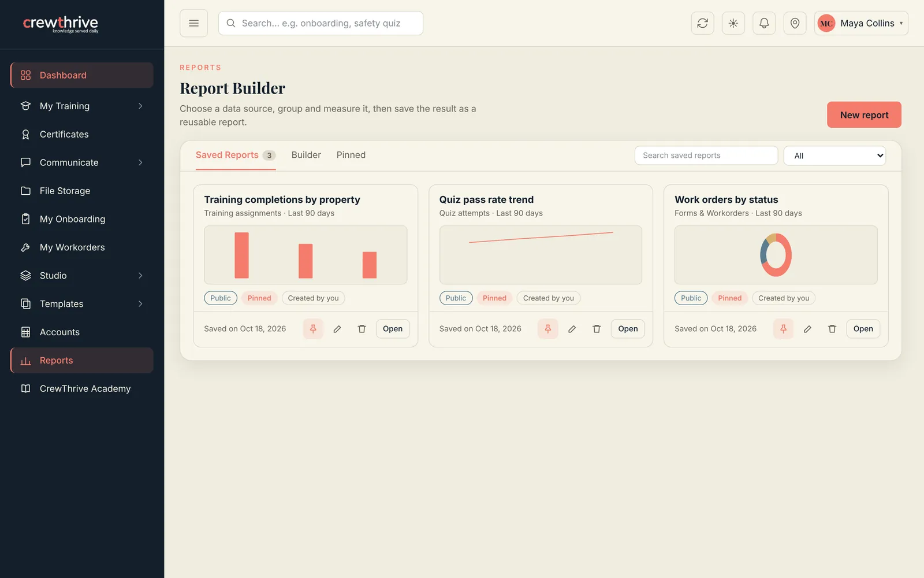Delete Training completions by property report
The width and height of the screenshot is (924, 578).
click(362, 329)
